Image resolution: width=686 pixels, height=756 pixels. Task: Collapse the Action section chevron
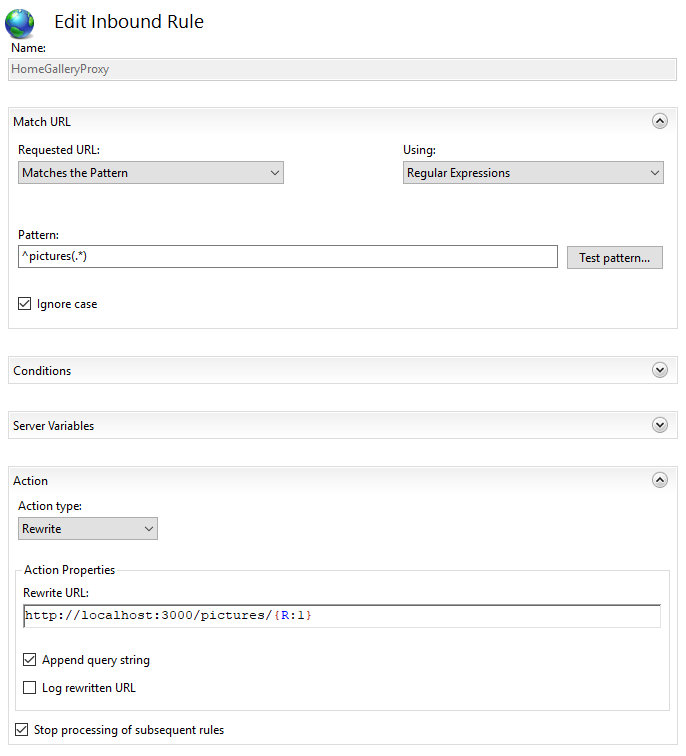659,480
